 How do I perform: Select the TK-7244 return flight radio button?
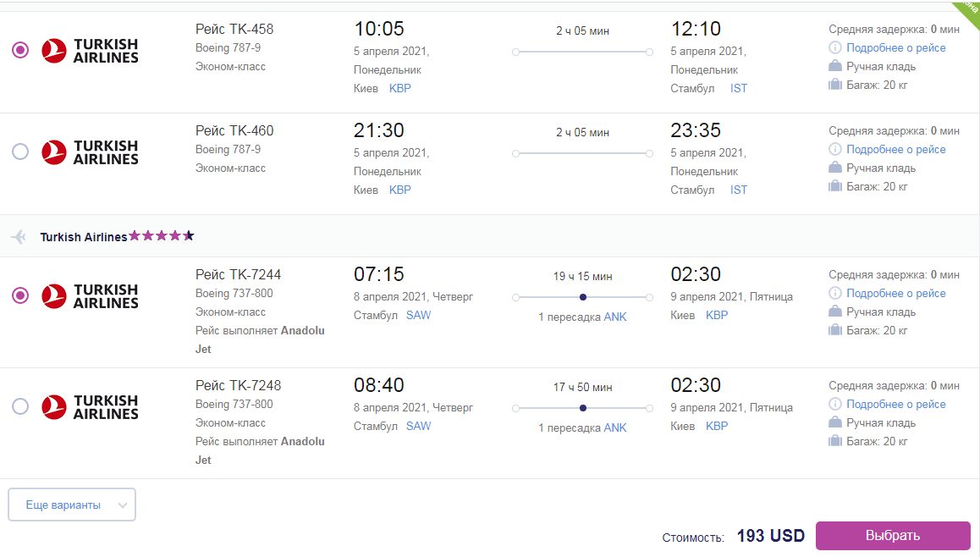pos(20,295)
